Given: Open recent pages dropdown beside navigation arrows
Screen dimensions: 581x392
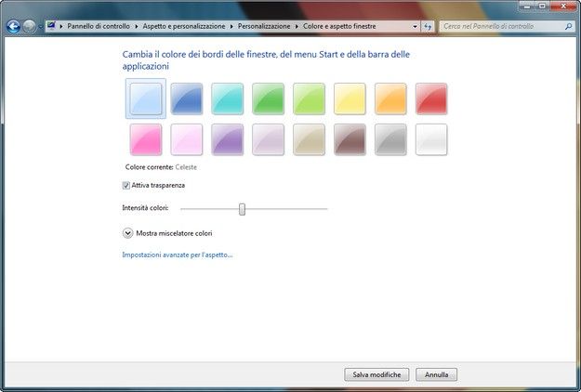Looking at the screenshot, I should click(40, 27).
